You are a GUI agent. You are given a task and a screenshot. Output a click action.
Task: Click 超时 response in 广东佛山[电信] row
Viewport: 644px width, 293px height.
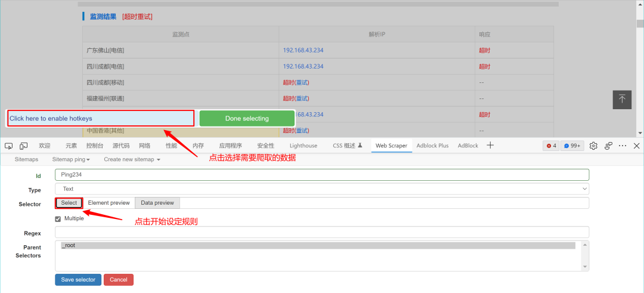484,50
